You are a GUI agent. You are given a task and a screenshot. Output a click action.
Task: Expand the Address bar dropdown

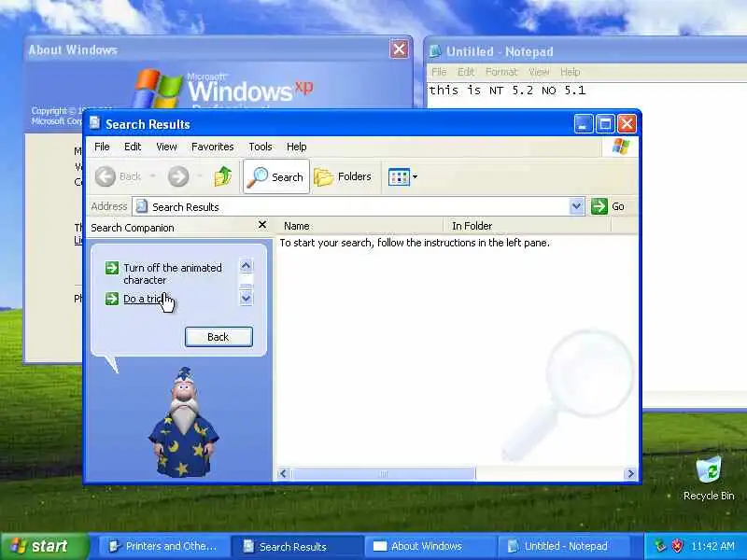(576, 206)
